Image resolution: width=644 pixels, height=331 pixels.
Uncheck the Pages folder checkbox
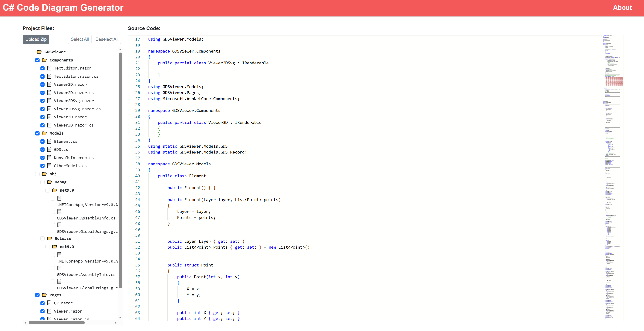click(x=38, y=295)
